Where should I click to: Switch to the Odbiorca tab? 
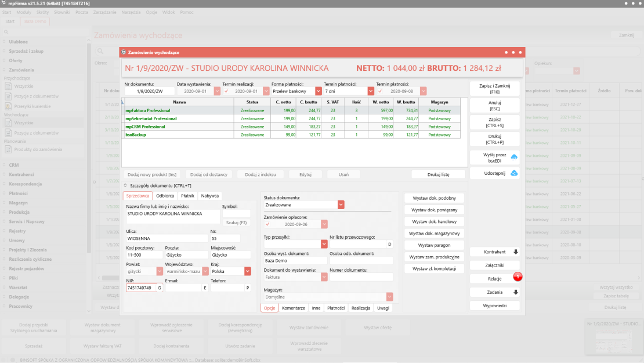(x=165, y=196)
